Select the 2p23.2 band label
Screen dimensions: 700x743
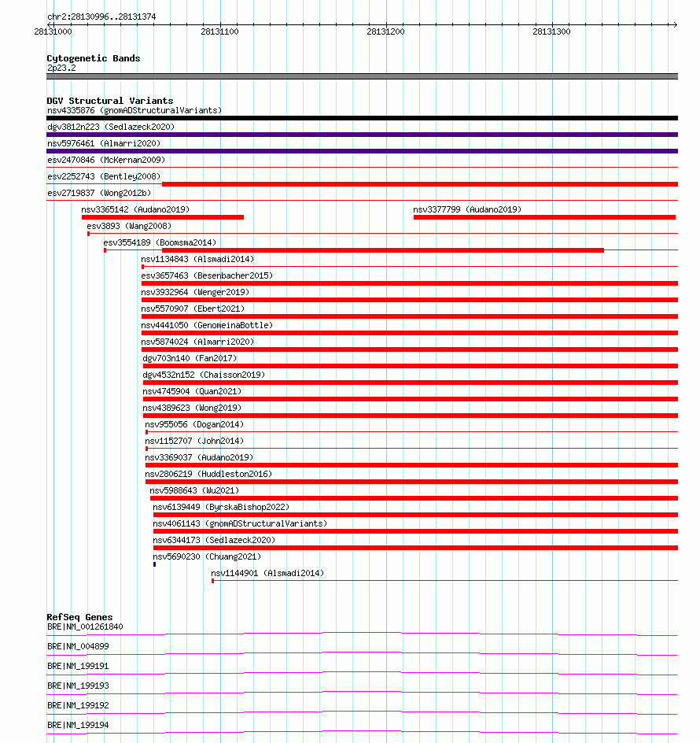(x=61, y=68)
